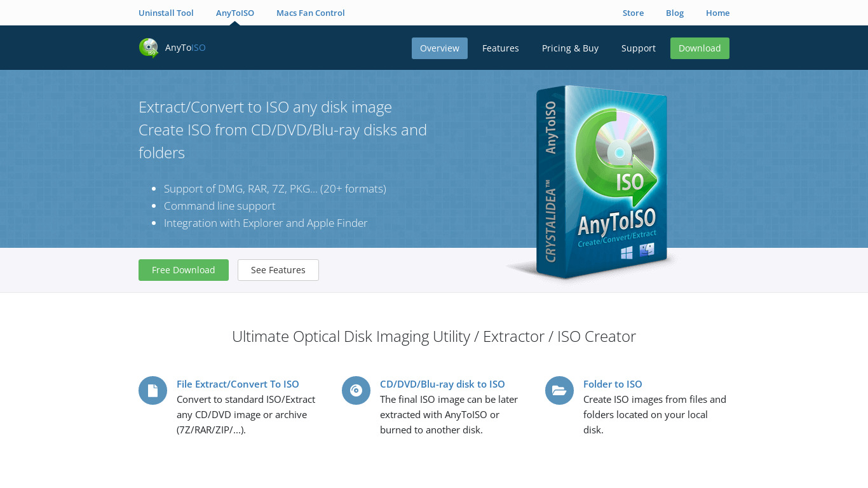Image resolution: width=868 pixels, height=488 pixels.
Task: Click the See Features button
Action: pyautogui.click(x=278, y=270)
